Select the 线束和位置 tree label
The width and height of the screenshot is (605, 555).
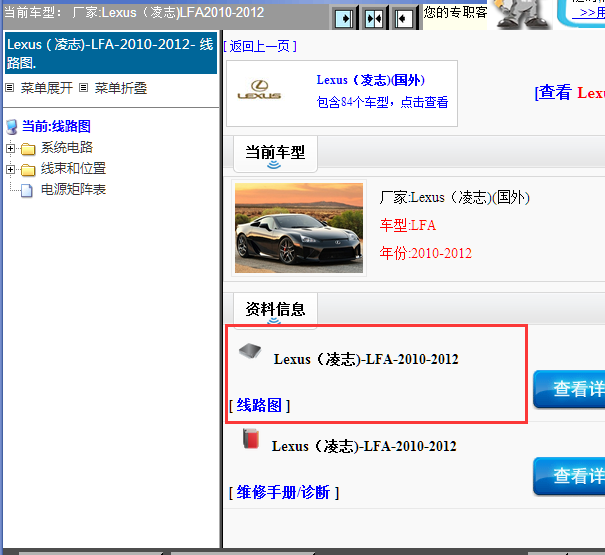73,168
